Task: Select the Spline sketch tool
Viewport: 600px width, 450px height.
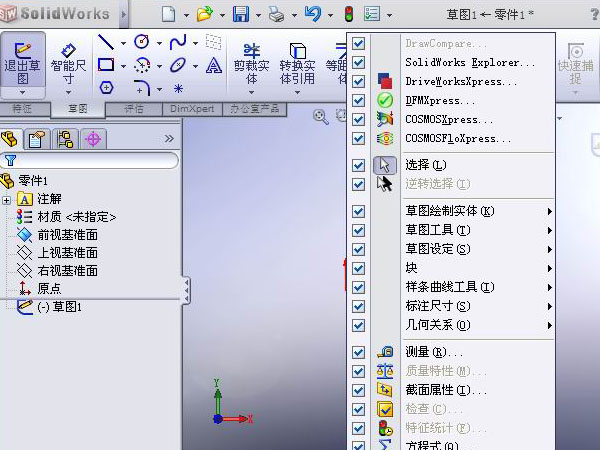Action: (178, 42)
